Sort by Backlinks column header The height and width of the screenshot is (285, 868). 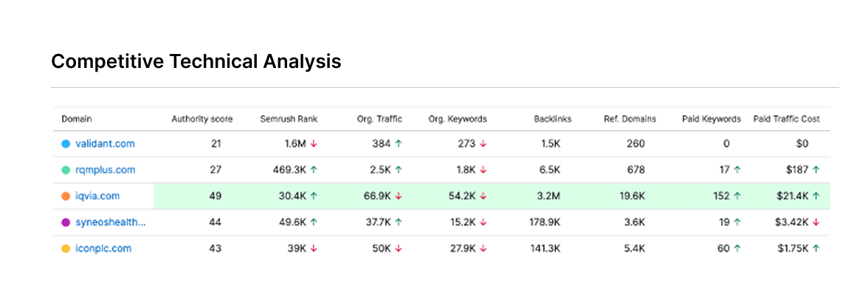pos(552,119)
